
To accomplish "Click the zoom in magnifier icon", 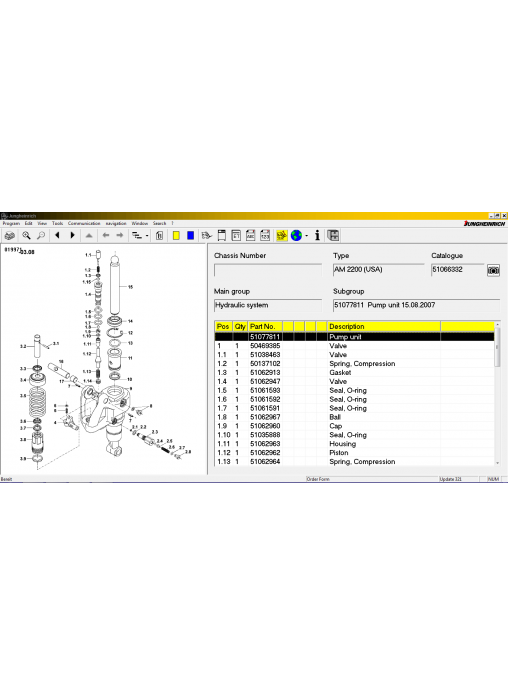I will 27,236.
